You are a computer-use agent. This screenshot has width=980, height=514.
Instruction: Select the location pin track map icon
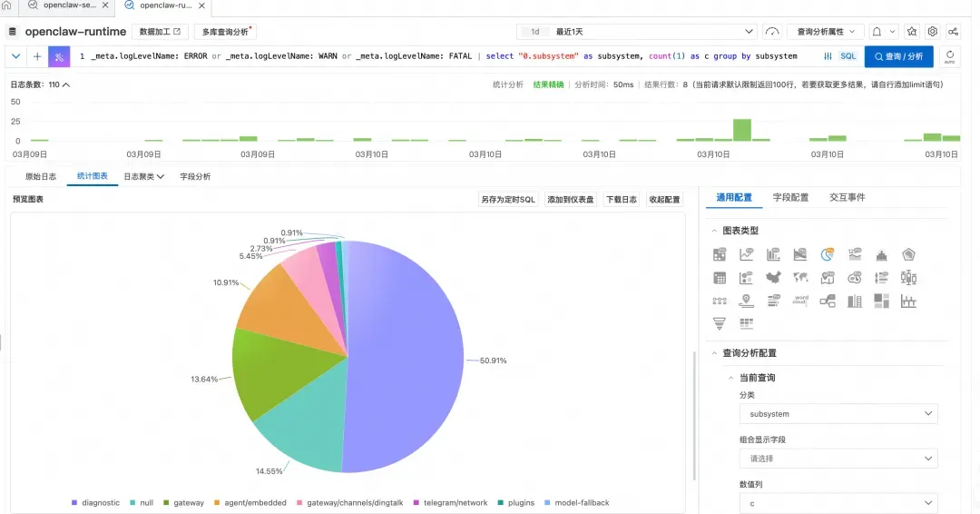pyautogui.click(x=746, y=301)
